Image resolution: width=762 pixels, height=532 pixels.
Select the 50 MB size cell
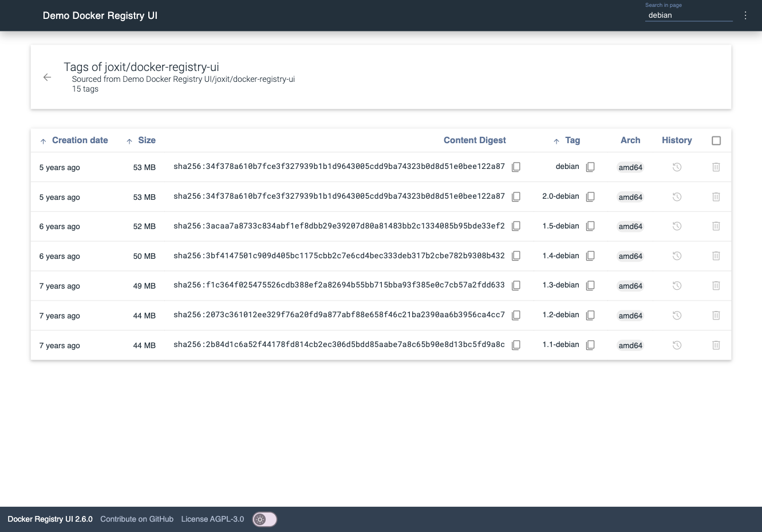point(144,257)
